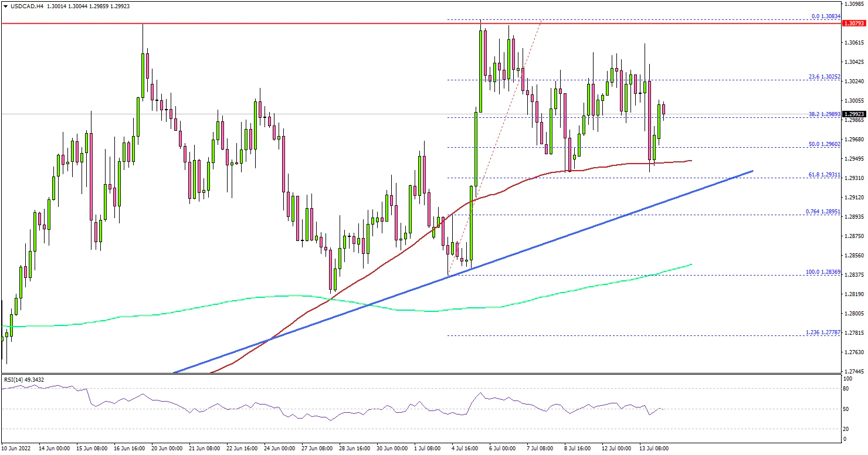Click the 38.2 Fibonacci level label
The image size is (868, 455).
tap(824, 114)
